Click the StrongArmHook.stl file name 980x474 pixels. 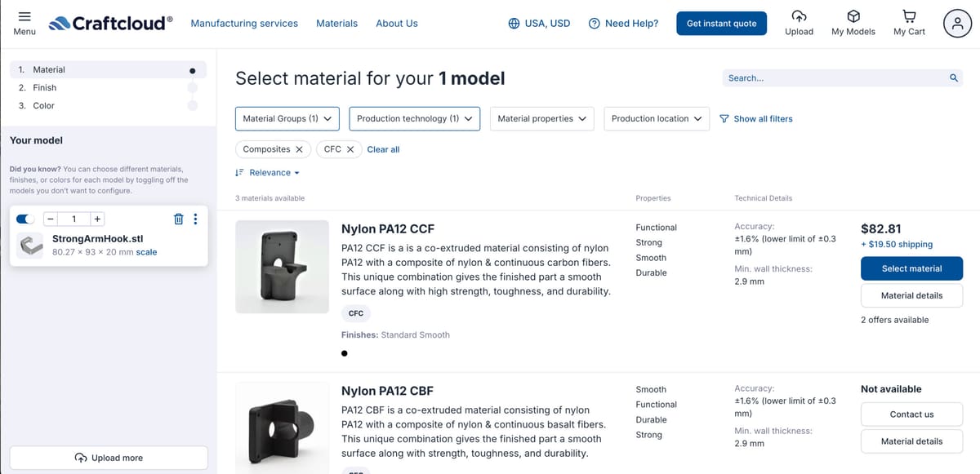click(x=97, y=239)
